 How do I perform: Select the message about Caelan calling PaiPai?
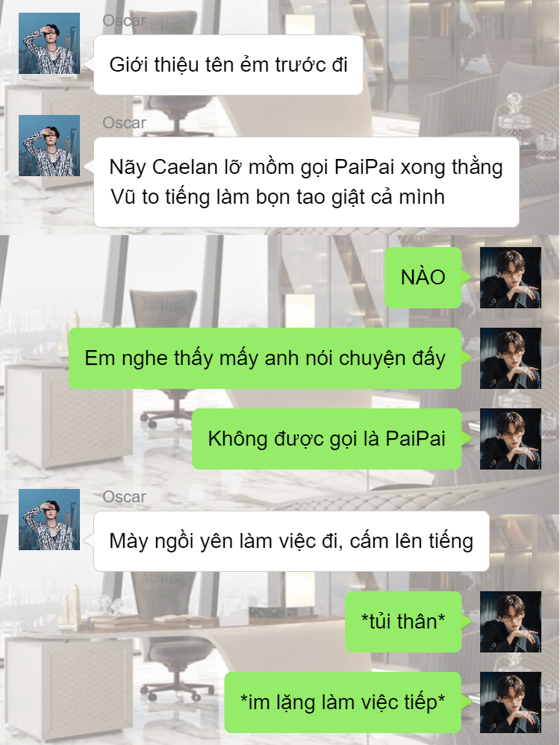[306, 182]
